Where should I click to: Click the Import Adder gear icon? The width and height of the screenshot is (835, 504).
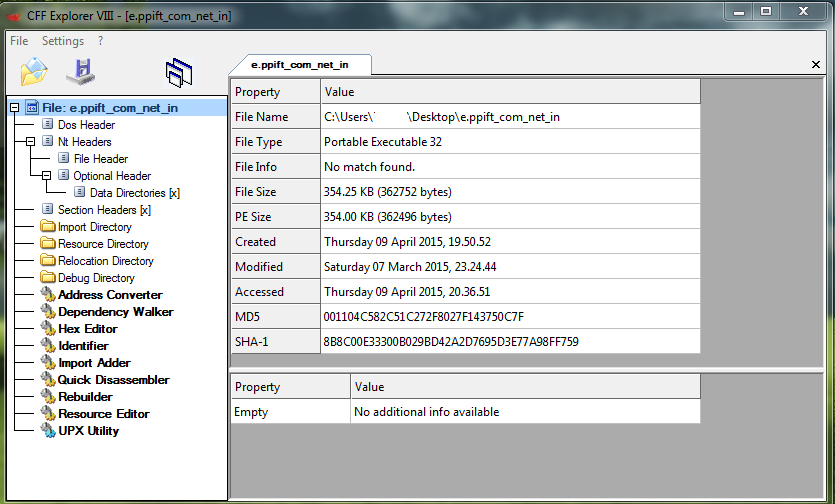click(48, 363)
